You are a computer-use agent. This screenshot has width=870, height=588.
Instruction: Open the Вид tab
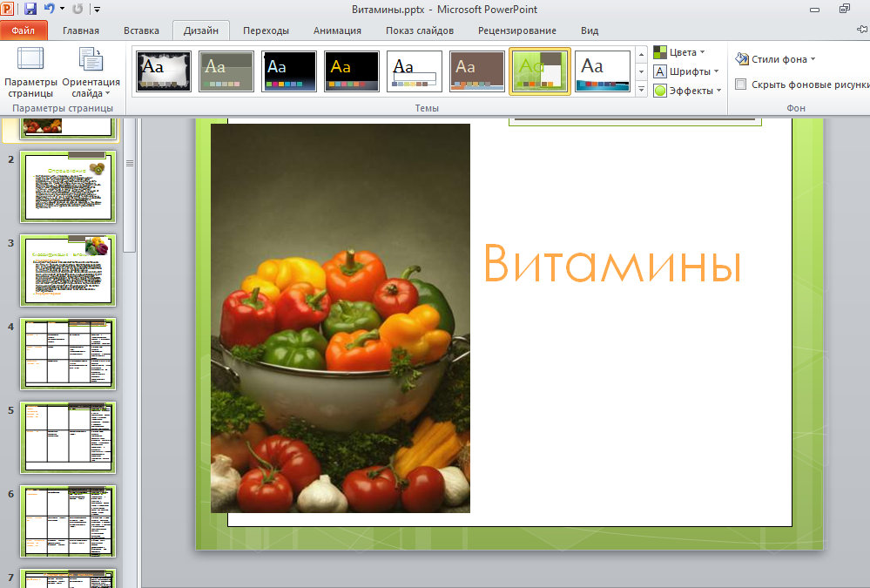(x=590, y=30)
